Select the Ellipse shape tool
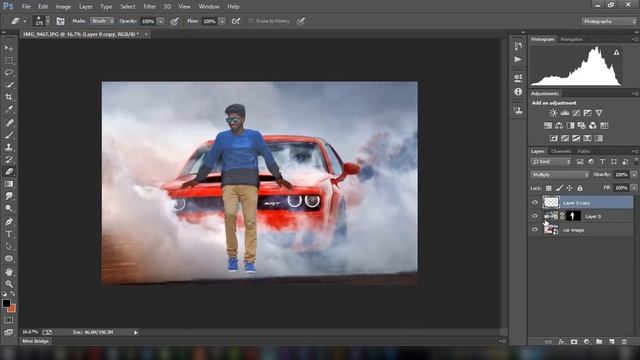The height and width of the screenshot is (360, 640). [9, 259]
